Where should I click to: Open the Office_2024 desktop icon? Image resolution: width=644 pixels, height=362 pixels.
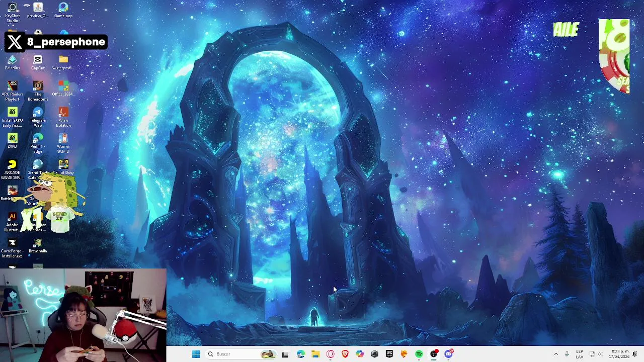[63, 88]
